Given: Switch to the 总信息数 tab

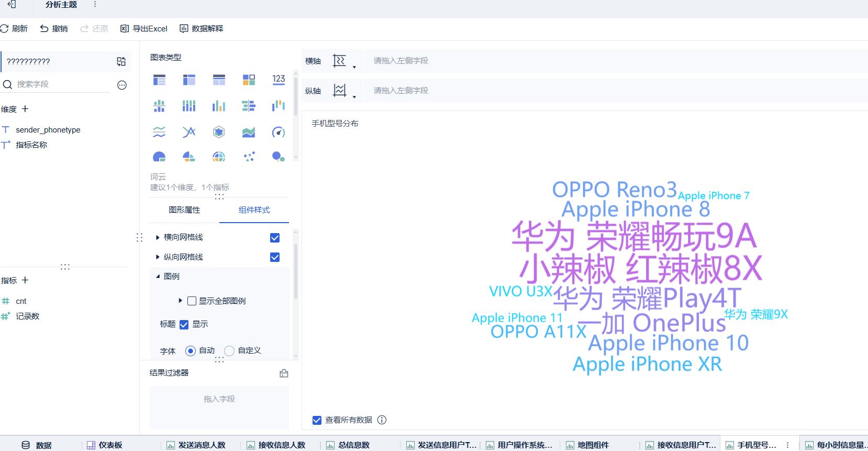Looking at the screenshot, I should [348, 445].
